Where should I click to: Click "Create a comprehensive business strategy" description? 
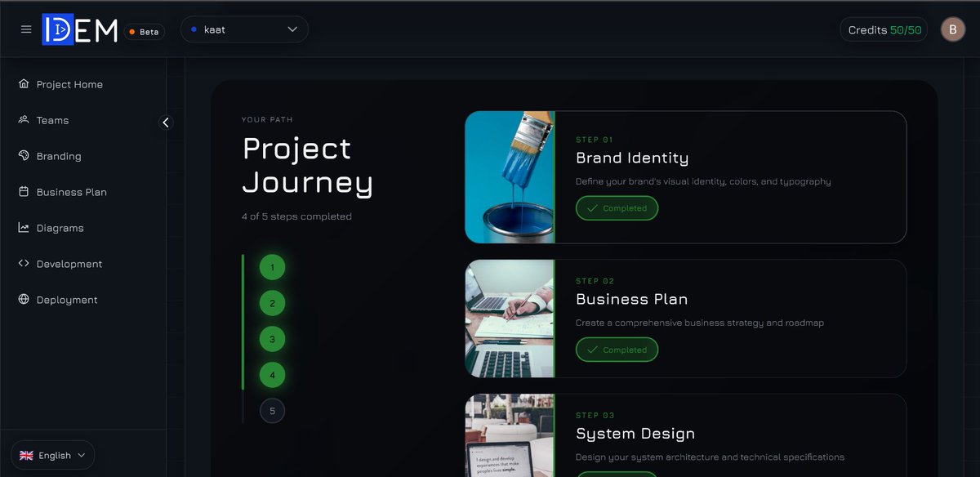click(x=700, y=323)
